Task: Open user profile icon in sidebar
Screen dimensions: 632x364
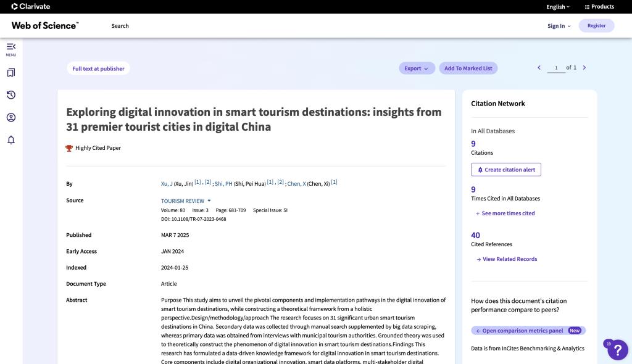Action: 10,117
